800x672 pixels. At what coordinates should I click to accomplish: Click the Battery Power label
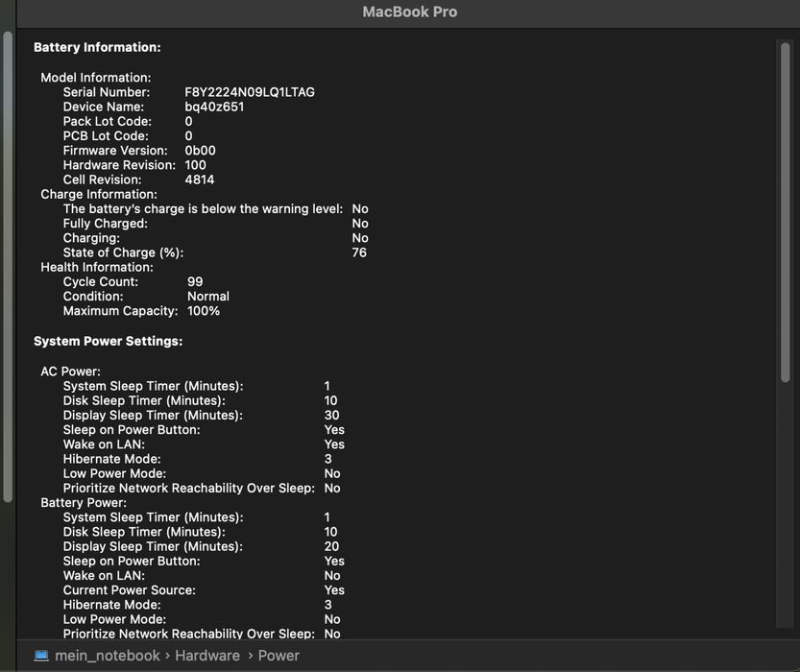84,503
